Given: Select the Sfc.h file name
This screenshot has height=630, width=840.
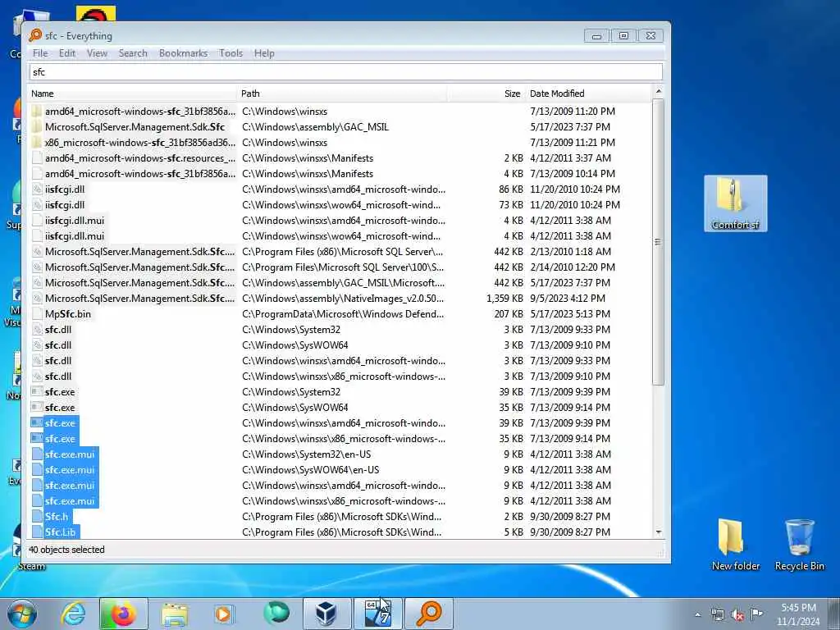Looking at the screenshot, I should click(x=57, y=517).
